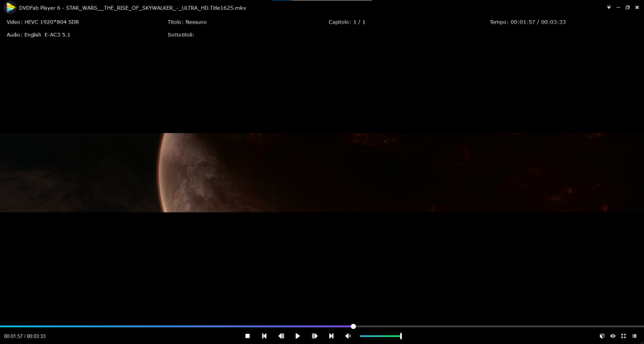Image resolution: width=644 pixels, height=344 pixels.
Task: Click the video frame showing the planet
Action: point(322,172)
